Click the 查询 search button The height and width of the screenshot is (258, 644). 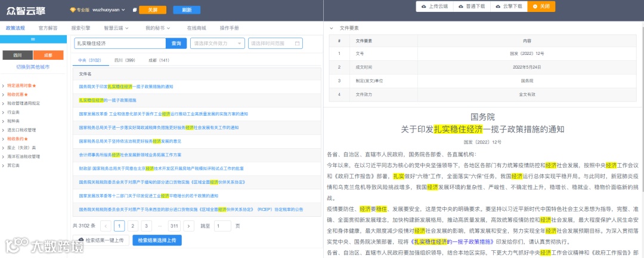[x=176, y=43]
